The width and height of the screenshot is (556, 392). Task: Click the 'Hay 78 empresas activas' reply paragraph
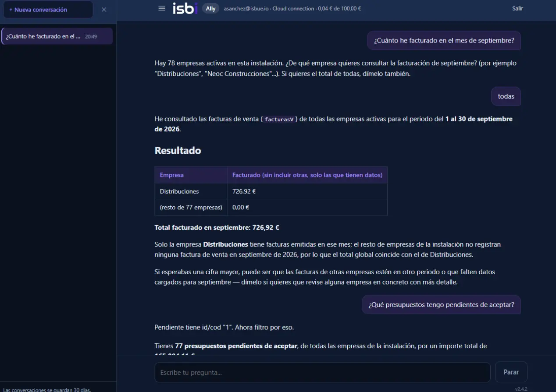pos(335,68)
